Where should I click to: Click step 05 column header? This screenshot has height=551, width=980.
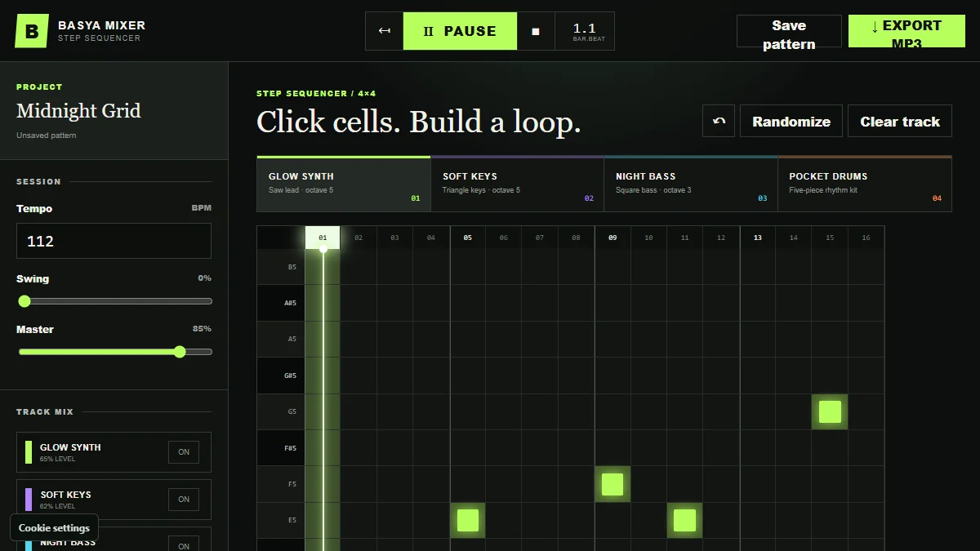click(x=467, y=238)
